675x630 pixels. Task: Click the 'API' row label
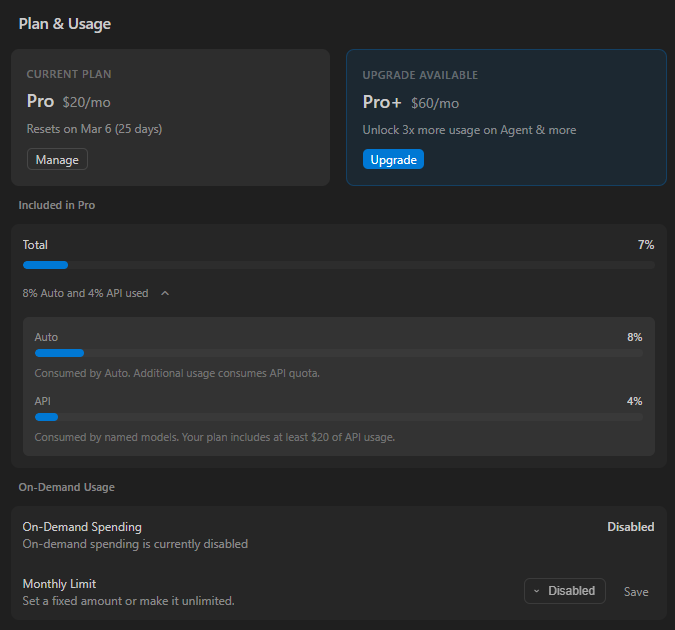tap(43, 401)
